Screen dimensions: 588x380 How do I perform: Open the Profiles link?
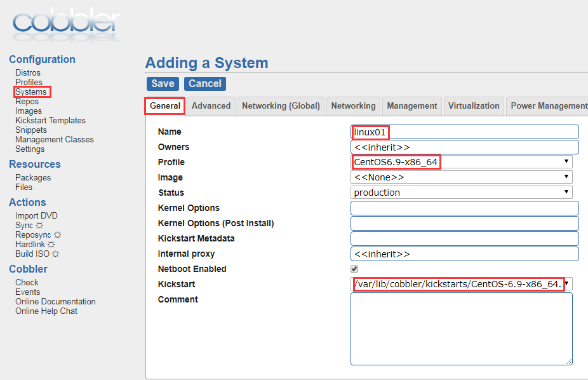coord(29,82)
